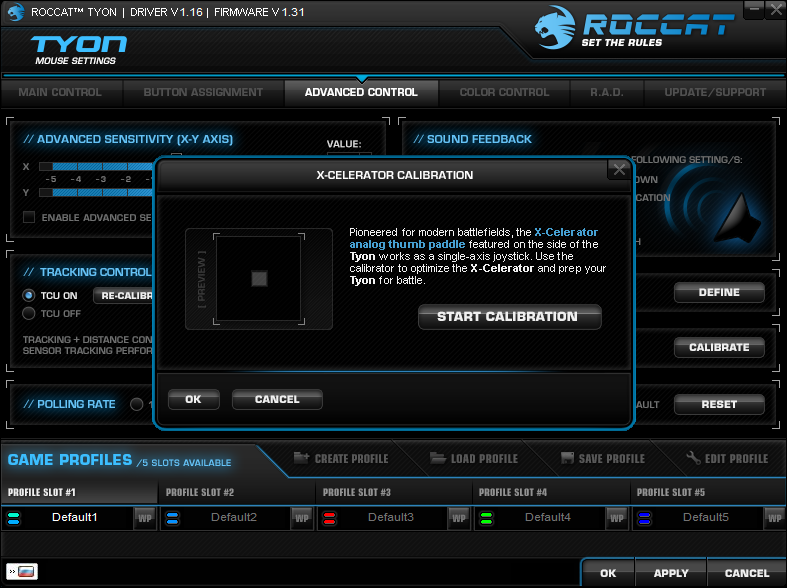Select the first polling rate radio button
The width and height of the screenshot is (787, 588).
click(x=136, y=404)
